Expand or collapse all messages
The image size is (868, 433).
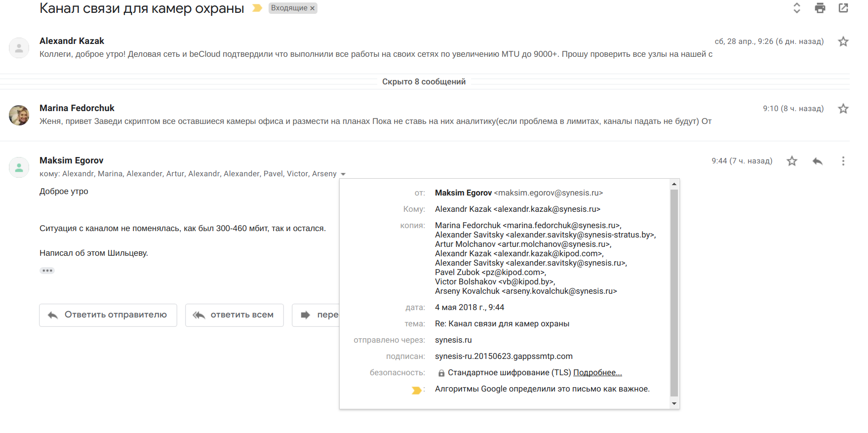point(797,8)
